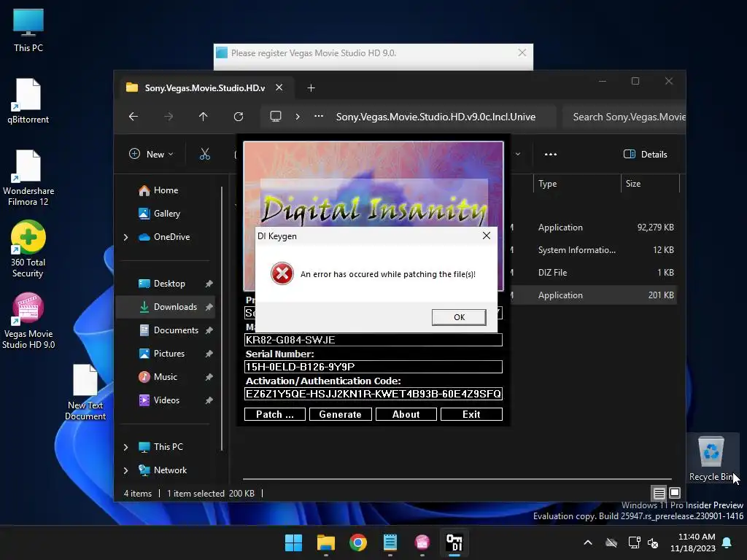Go up one folder in File Explorer
The height and width of the screenshot is (560, 747).
point(203,117)
